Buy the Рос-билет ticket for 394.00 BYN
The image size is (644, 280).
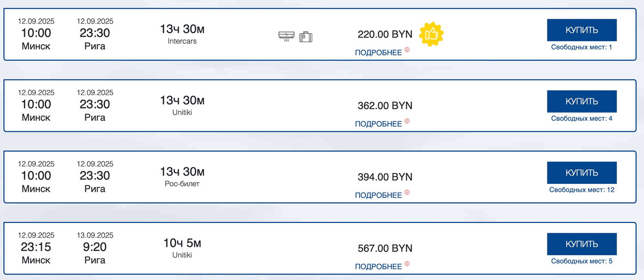[582, 173]
